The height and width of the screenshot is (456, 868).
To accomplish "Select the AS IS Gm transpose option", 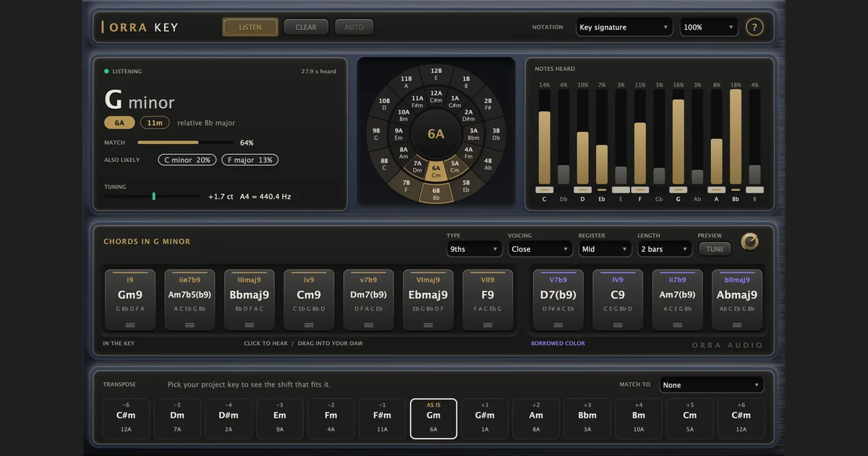I will coord(433,418).
